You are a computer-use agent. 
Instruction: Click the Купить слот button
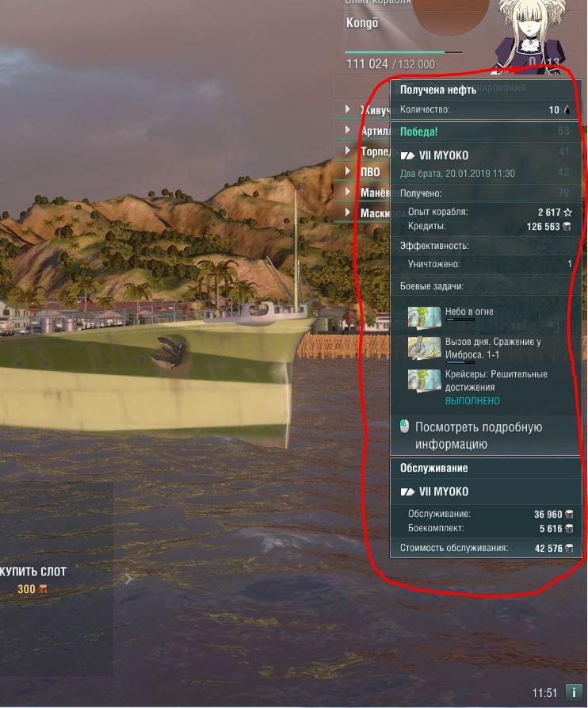pyautogui.click(x=33, y=580)
